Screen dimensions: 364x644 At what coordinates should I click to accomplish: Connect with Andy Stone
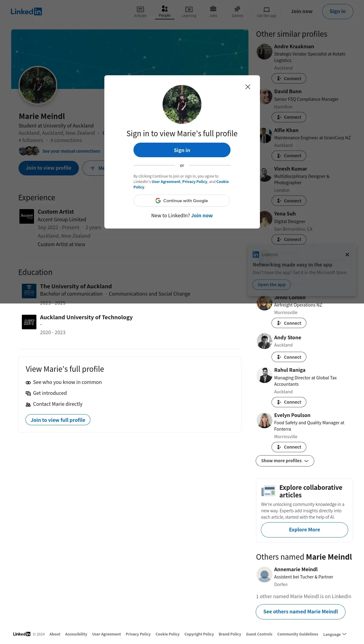point(289,357)
